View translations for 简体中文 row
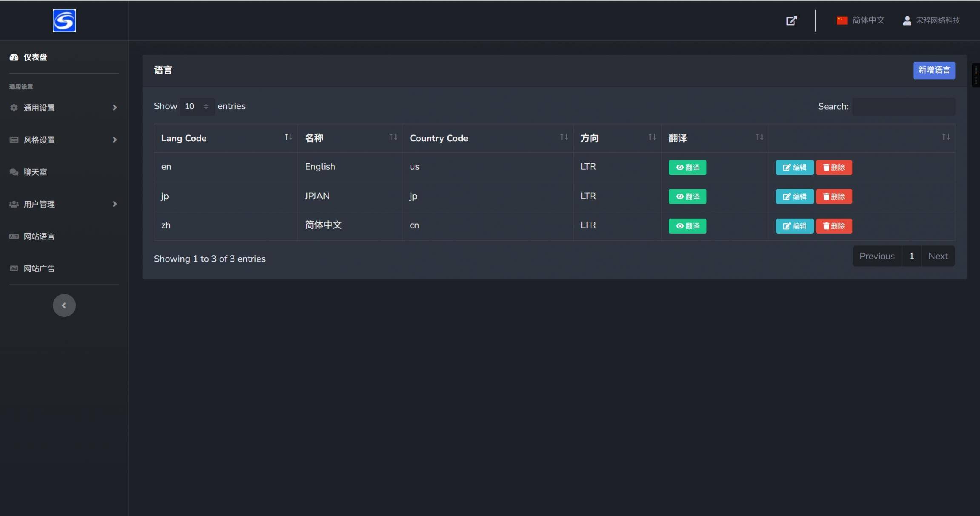The height and width of the screenshot is (516, 980). (x=687, y=226)
